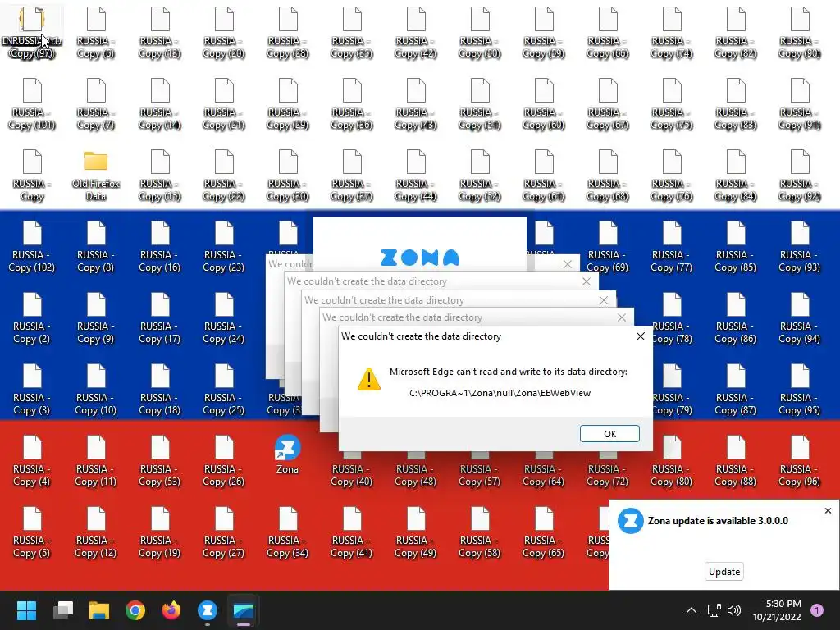Select the RUSSIA - Copy (93) file
840x630 pixels.
[799, 246]
